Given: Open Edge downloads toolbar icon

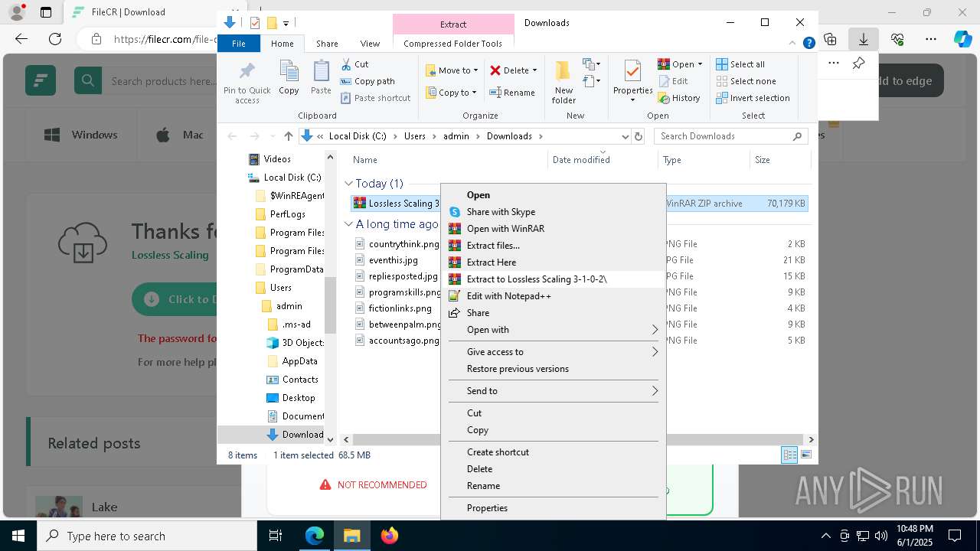Looking at the screenshot, I should (864, 39).
